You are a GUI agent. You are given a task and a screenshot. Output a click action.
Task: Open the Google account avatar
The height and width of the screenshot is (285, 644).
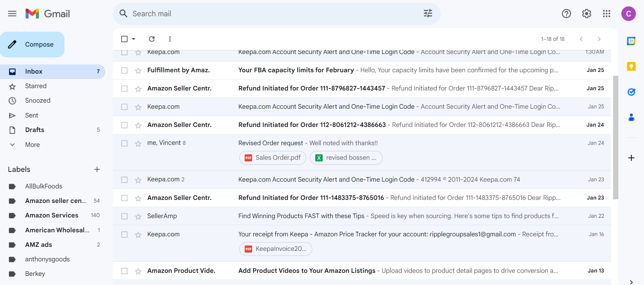(x=628, y=14)
